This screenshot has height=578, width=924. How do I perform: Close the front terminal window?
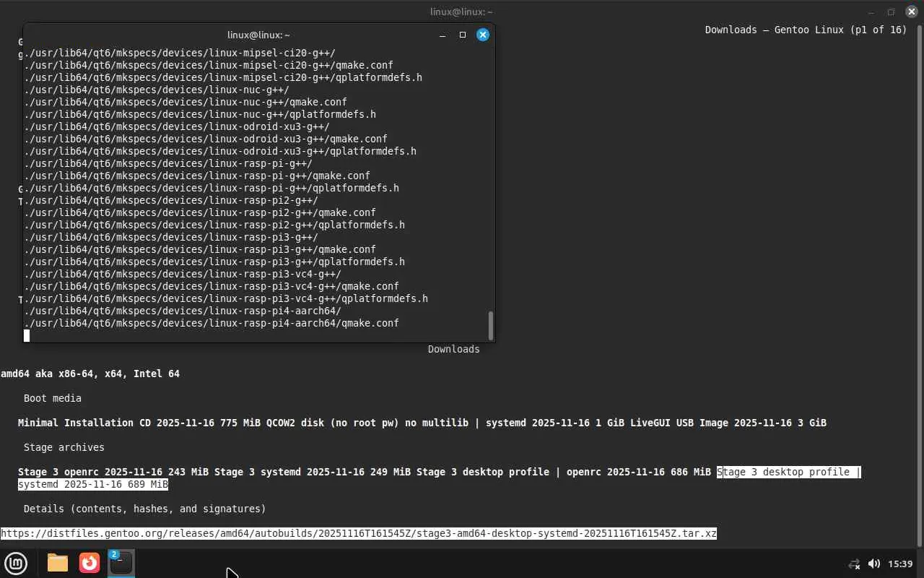coord(483,35)
